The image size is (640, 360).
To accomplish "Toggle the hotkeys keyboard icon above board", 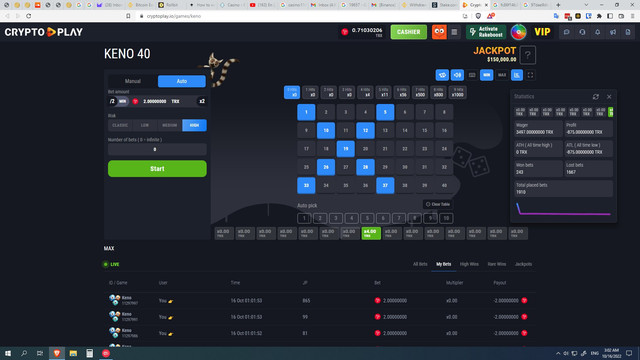I will click(472, 75).
